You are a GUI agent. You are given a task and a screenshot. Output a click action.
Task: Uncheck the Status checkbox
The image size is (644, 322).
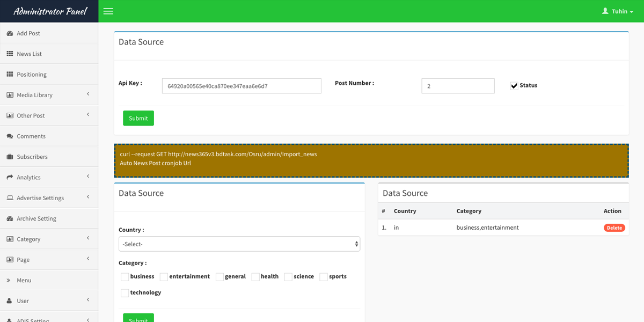(514, 86)
